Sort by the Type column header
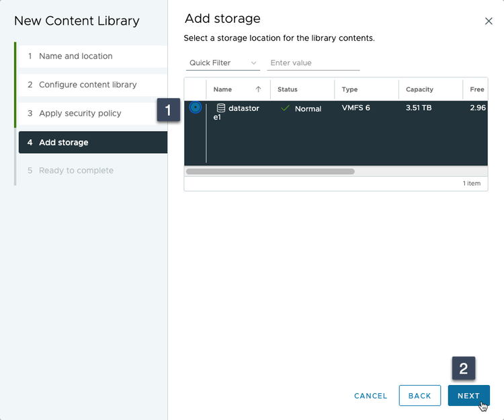Image resolution: width=504 pixels, height=420 pixels. point(349,89)
